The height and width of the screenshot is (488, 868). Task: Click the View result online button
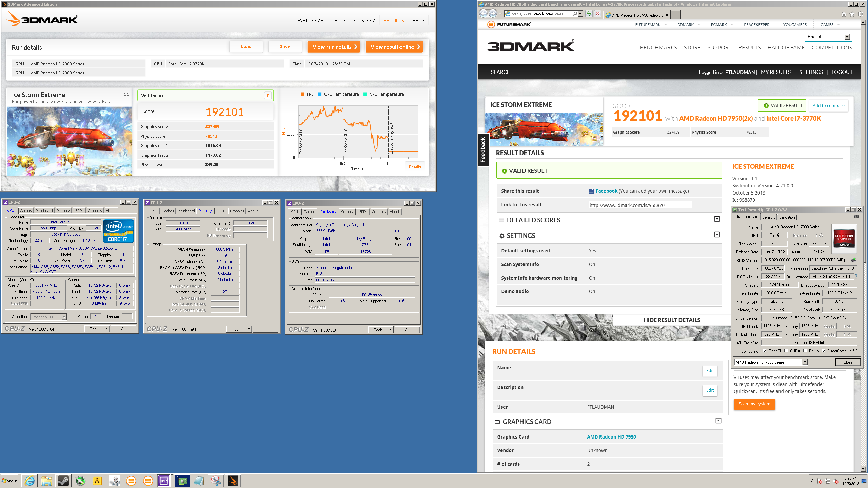coord(394,47)
